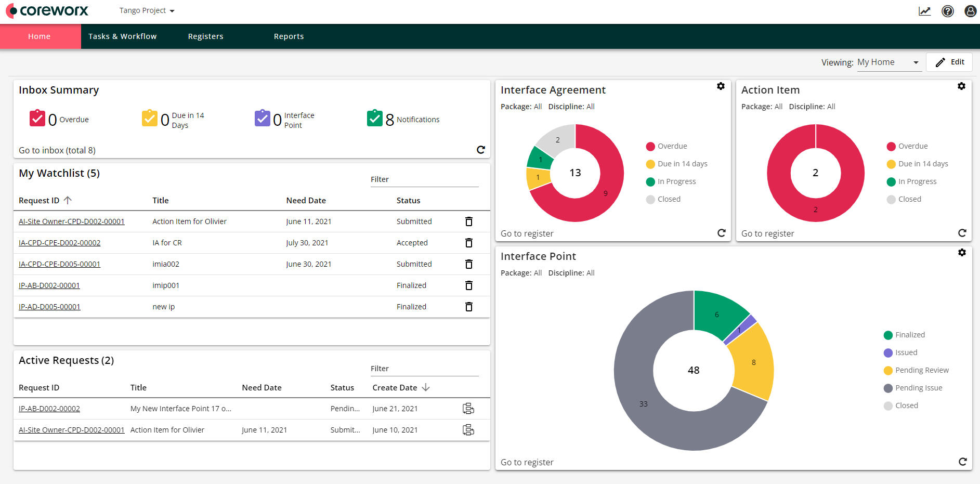Open Action Item widget settings gear
The height and width of the screenshot is (484, 980).
click(961, 86)
